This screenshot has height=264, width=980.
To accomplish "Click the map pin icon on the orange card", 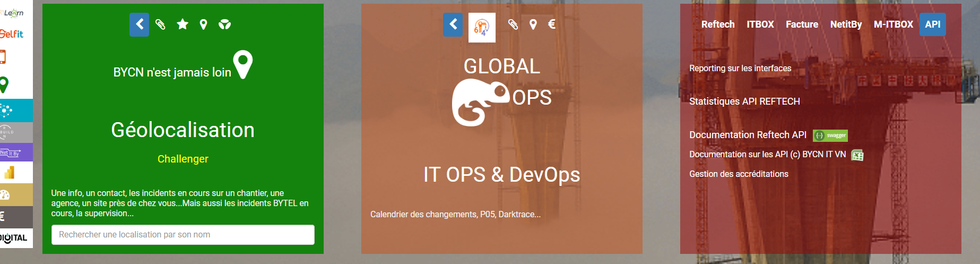I will [x=533, y=24].
